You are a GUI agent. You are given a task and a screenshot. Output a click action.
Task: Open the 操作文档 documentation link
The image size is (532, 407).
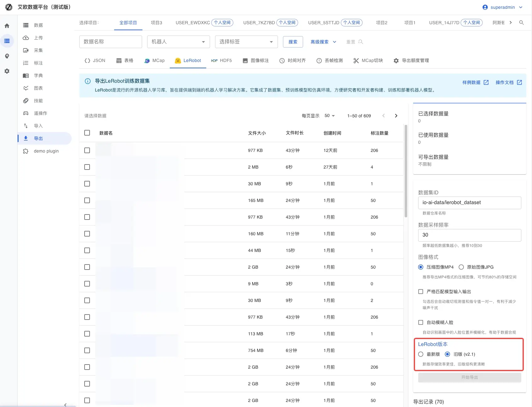pos(505,82)
